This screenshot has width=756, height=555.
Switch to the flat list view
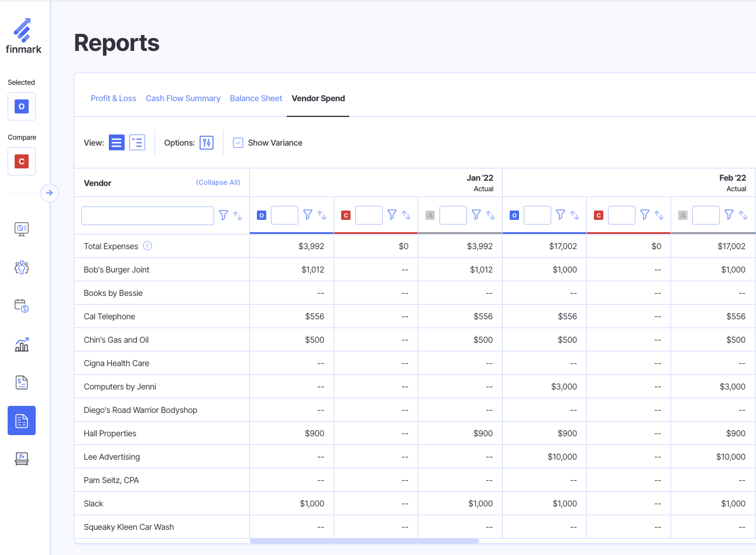click(117, 143)
